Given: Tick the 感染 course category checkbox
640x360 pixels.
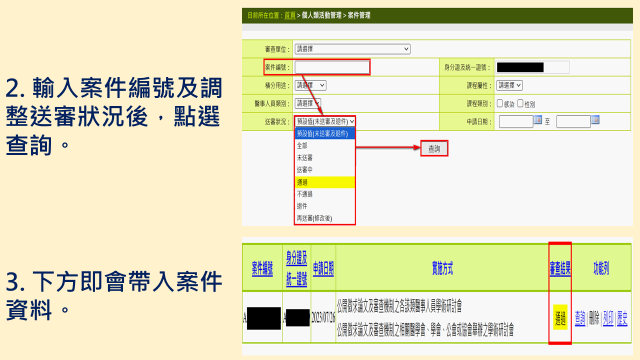Looking at the screenshot, I should click(x=500, y=103).
